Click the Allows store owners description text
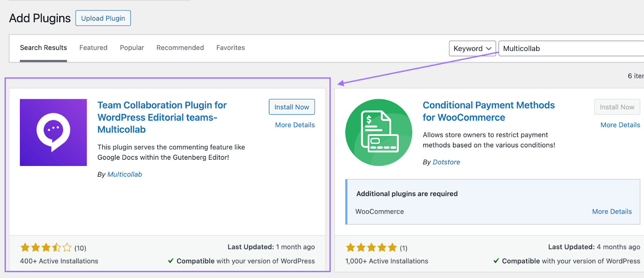The image size is (644, 278). pyautogui.click(x=489, y=140)
